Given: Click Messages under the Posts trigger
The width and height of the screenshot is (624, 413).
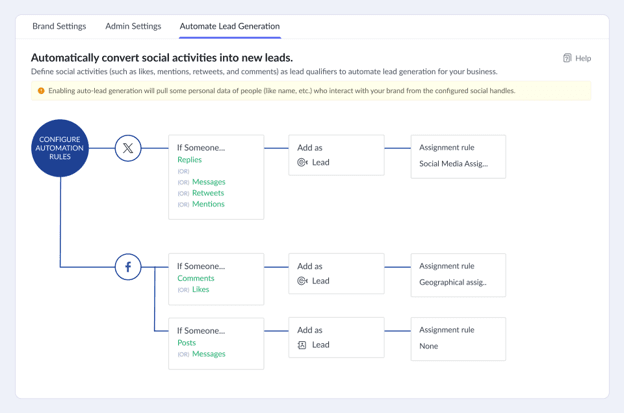Looking at the screenshot, I should click(209, 354).
